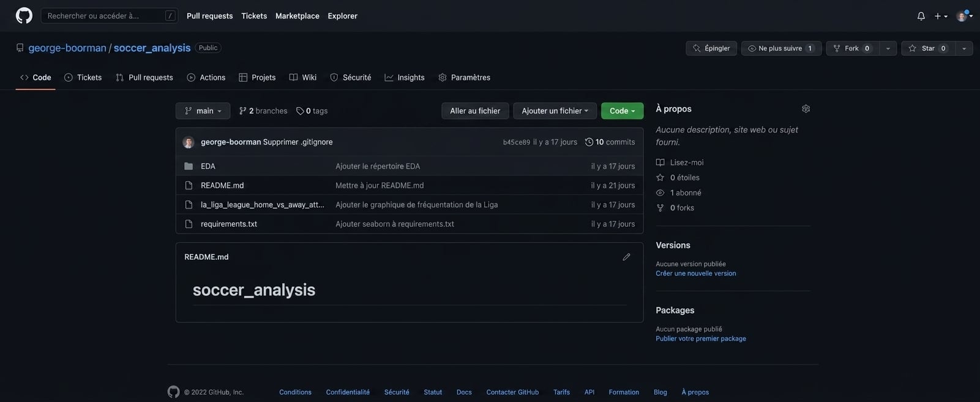Go to Explorer in the top navigation
The image size is (980, 402).
[342, 16]
